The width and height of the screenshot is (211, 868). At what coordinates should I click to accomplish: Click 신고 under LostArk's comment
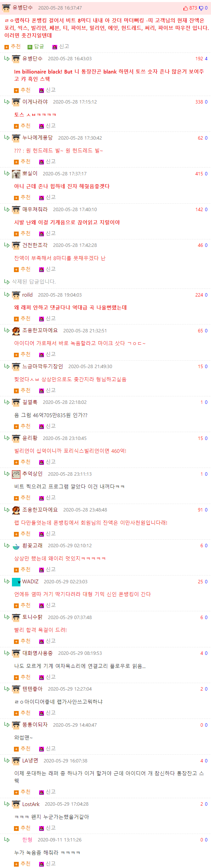47,828
